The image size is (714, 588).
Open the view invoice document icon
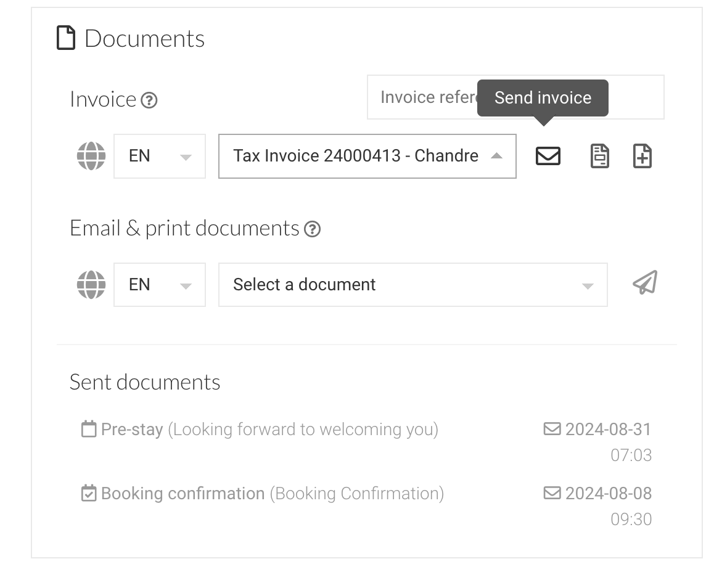click(x=600, y=156)
